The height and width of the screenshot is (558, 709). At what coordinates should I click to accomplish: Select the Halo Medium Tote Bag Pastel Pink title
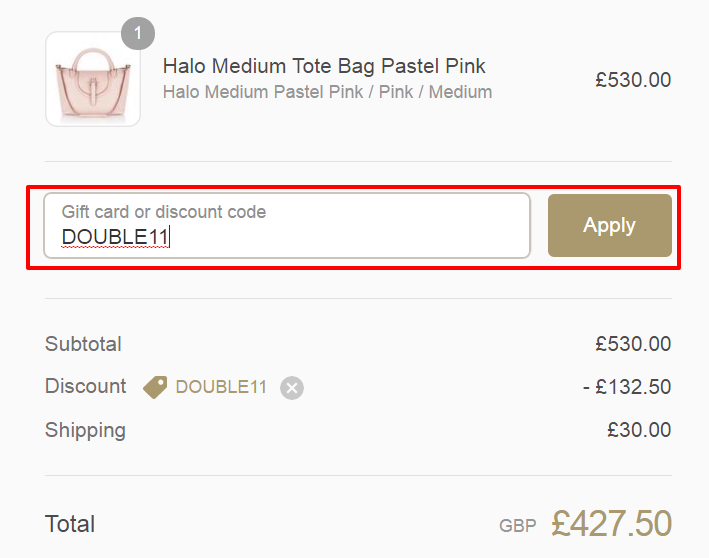coord(324,66)
